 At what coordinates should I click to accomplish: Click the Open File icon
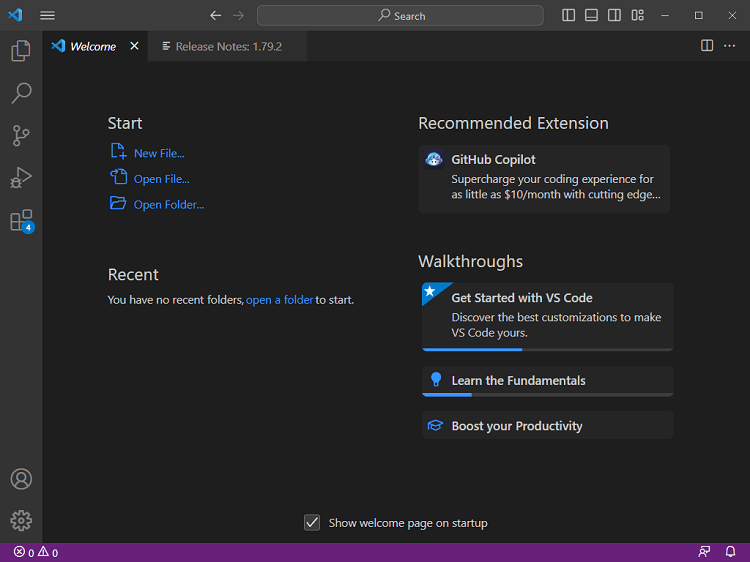[118, 177]
